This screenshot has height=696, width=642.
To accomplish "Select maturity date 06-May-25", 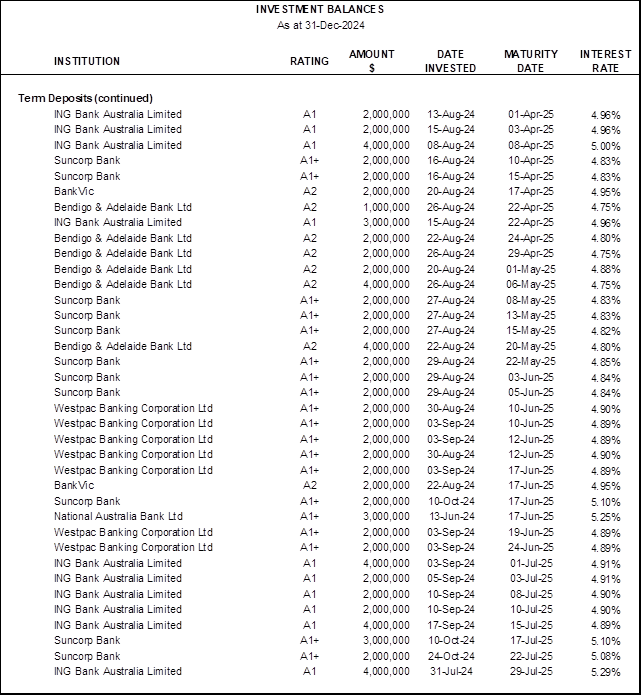I will [x=531, y=285].
